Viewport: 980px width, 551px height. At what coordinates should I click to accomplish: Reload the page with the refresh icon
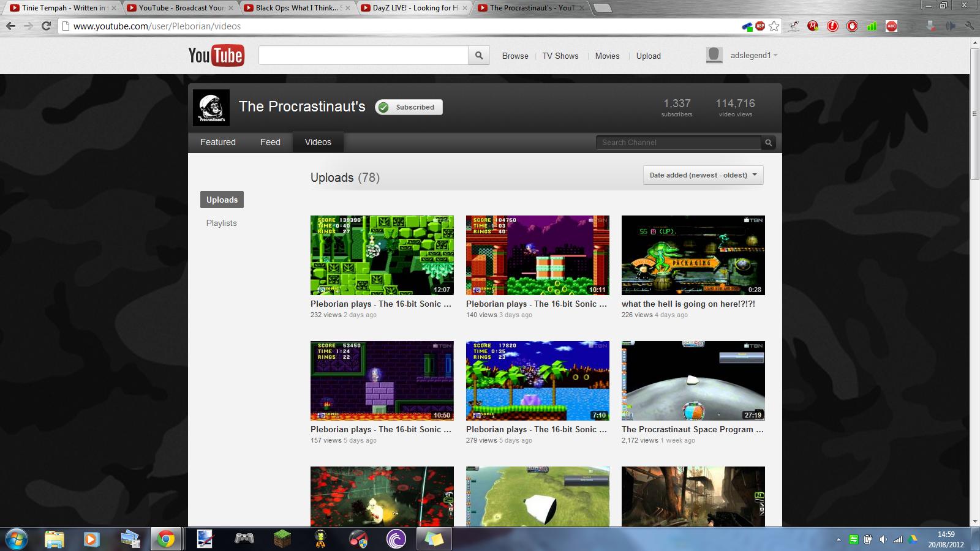tap(46, 26)
